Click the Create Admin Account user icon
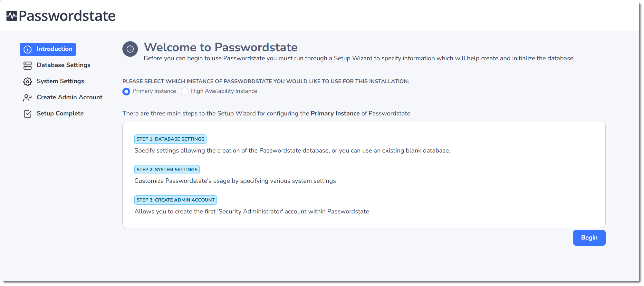The height and width of the screenshot is (286, 644). [x=28, y=98]
